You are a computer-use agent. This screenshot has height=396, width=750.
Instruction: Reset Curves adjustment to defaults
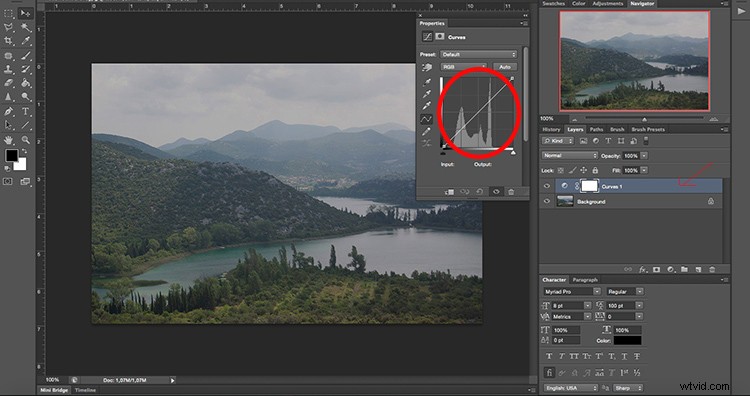480,192
